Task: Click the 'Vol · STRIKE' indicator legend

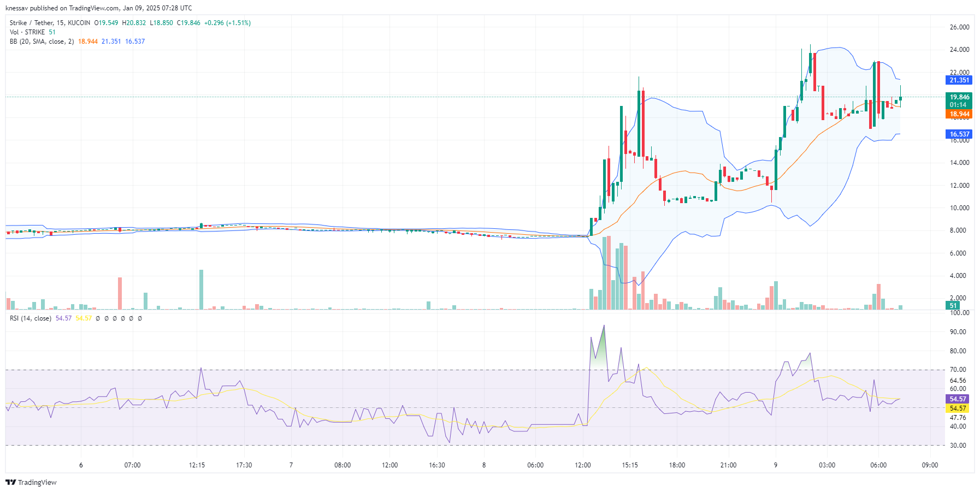Action: (x=27, y=32)
